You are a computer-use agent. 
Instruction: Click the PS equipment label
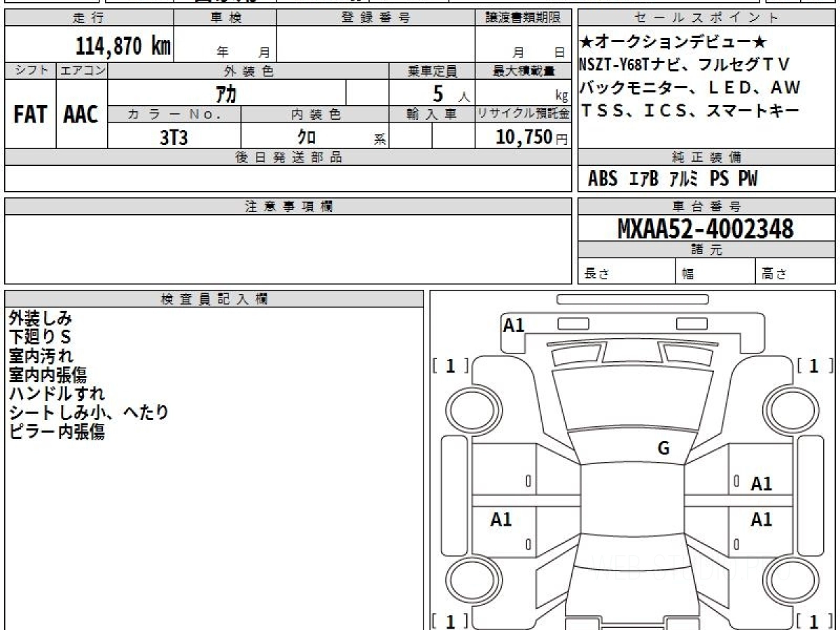click(719, 179)
